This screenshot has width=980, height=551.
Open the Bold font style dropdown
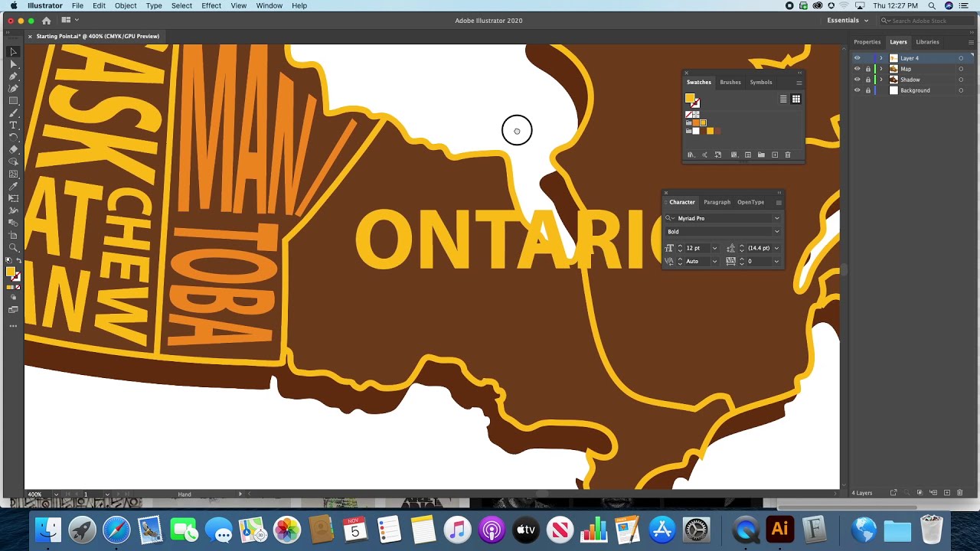[x=776, y=232]
